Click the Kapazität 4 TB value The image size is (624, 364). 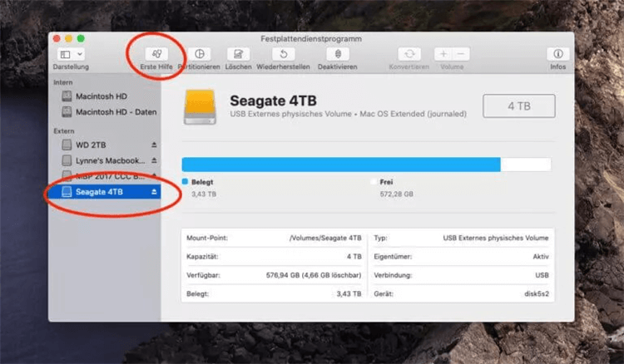tap(354, 257)
